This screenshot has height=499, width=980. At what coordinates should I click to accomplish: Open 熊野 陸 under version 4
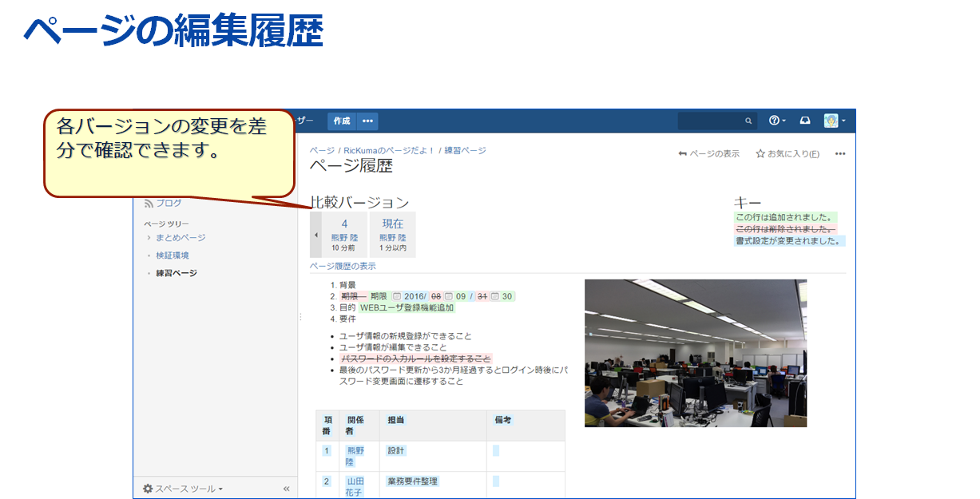pyautogui.click(x=345, y=238)
